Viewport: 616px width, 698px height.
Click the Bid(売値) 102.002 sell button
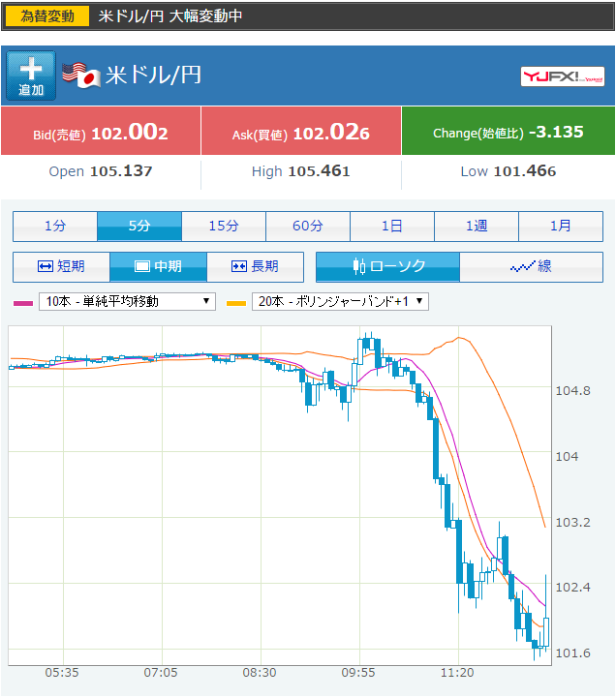point(101,133)
